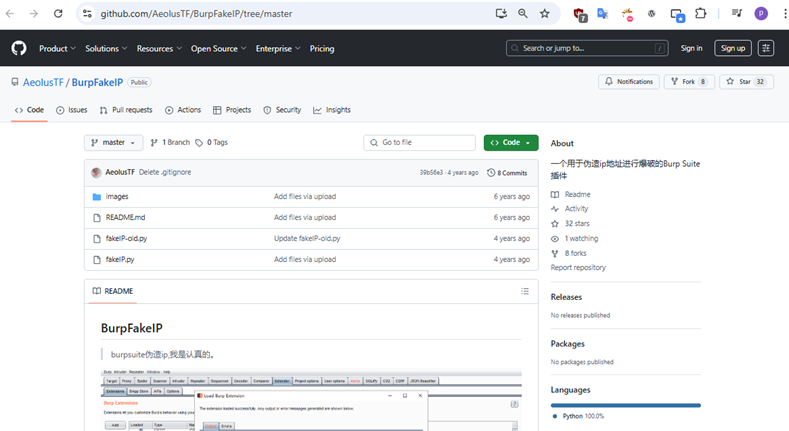Fork the repository with Fork button
789x431 pixels.
(x=689, y=82)
